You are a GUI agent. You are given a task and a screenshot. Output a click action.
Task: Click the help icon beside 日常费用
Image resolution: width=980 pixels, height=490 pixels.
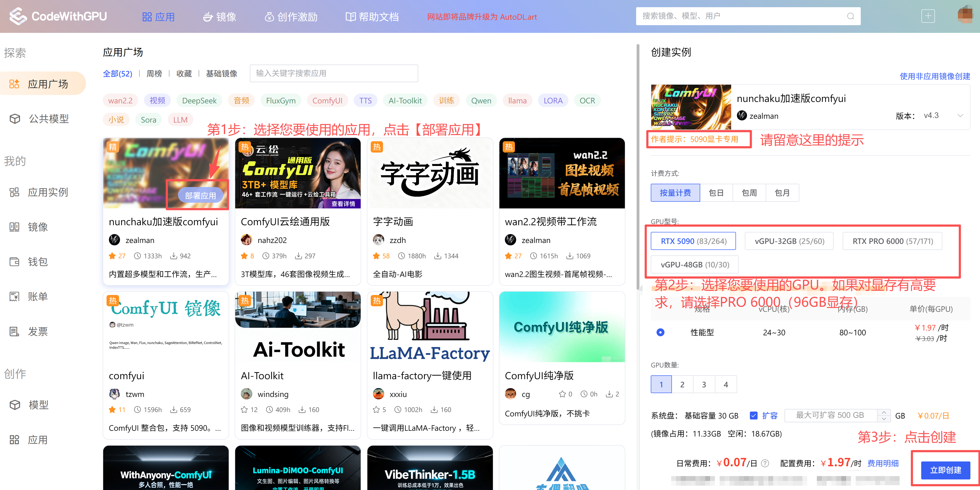pos(765,463)
